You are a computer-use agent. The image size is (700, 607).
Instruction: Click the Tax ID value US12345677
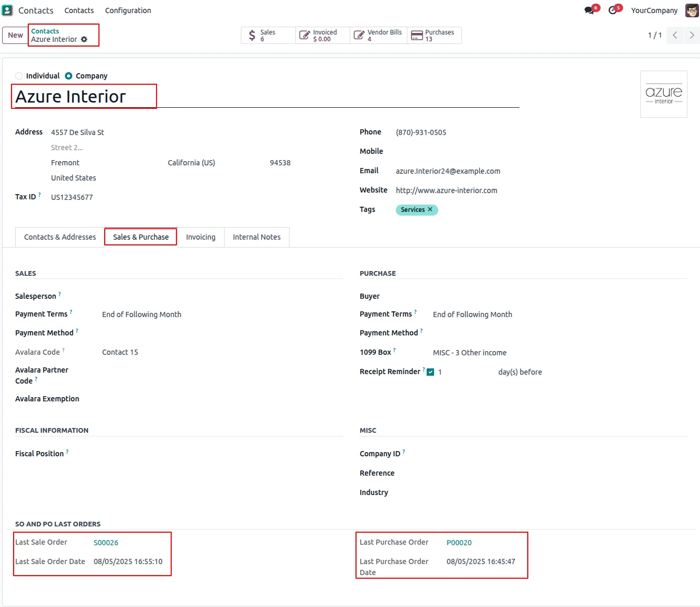click(72, 197)
